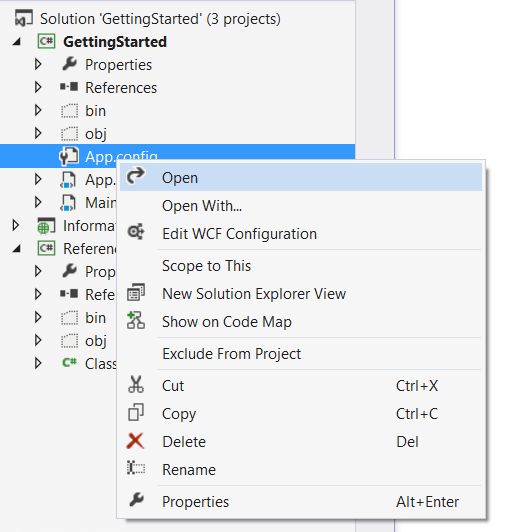Click the References icon under GettingStarted

click(69, 87)
